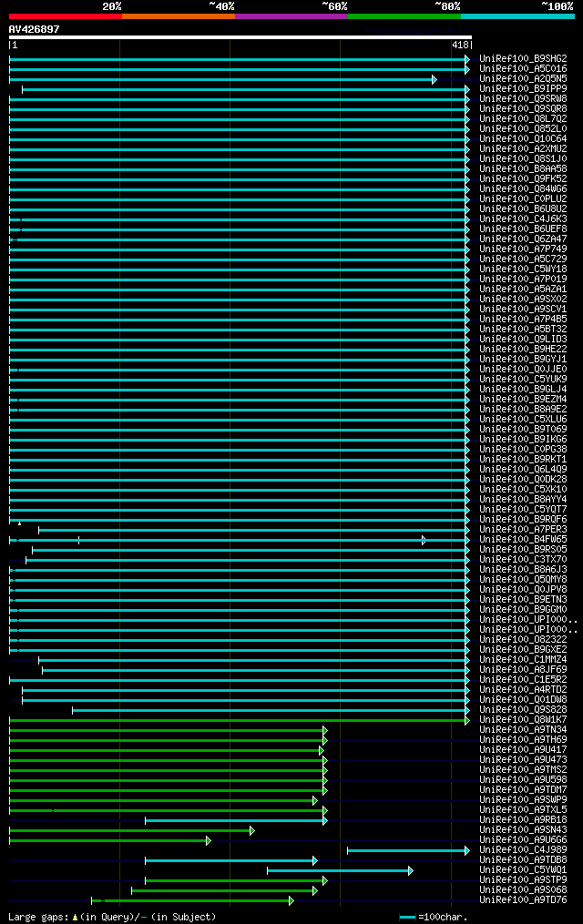
Task: Open hit UniRef100_B9SHG2
Action: click(x=523, y=59)
